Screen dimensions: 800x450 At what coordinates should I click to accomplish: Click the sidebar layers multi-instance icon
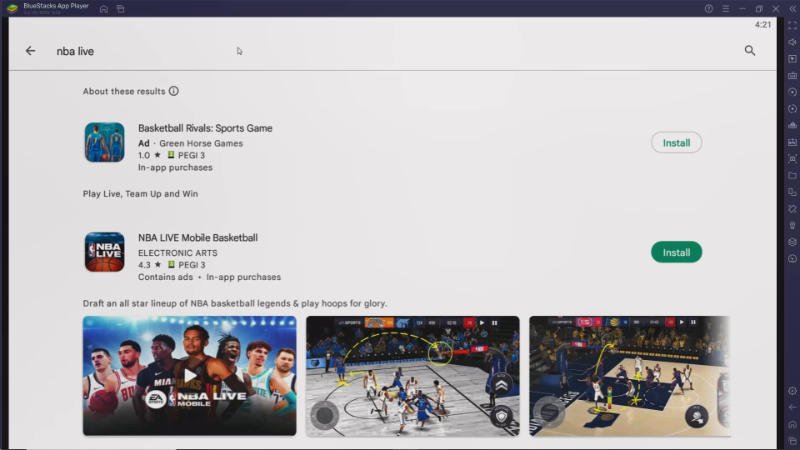click(x=792, y=242)
